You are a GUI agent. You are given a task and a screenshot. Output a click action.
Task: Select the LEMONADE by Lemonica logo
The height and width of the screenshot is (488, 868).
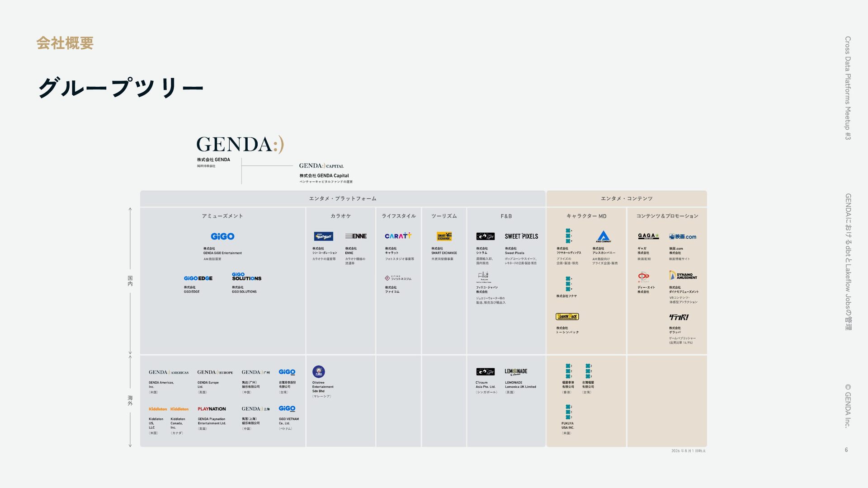[516, 372]
